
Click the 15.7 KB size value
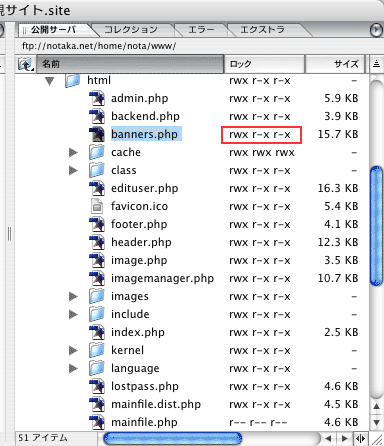tap(338, 134)
